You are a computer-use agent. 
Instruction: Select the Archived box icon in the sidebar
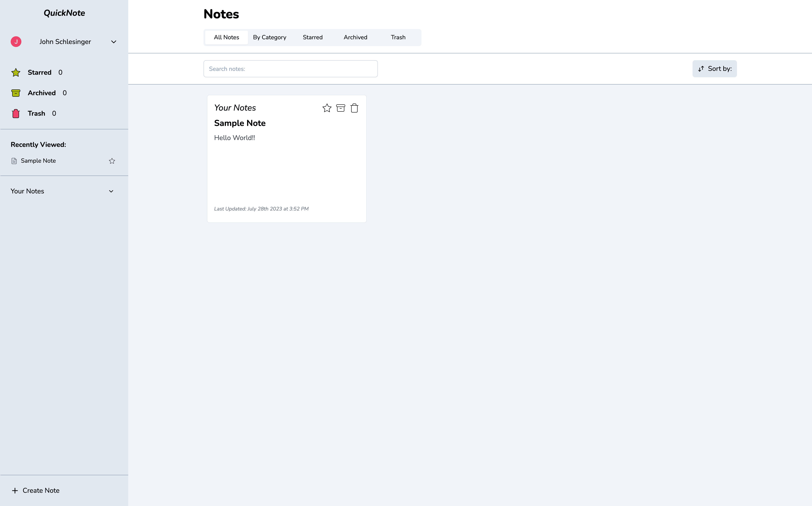coord(16,93)
